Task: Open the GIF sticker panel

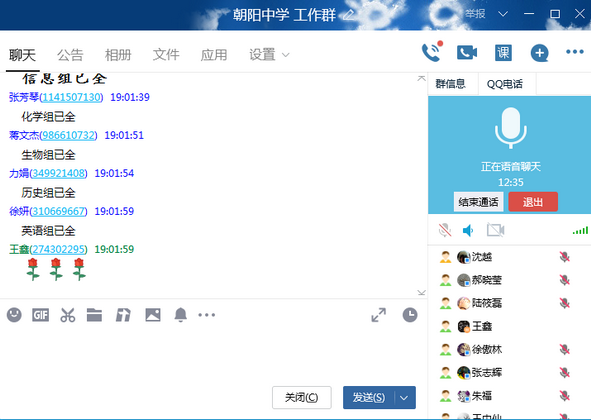Action: pos(40,315)
